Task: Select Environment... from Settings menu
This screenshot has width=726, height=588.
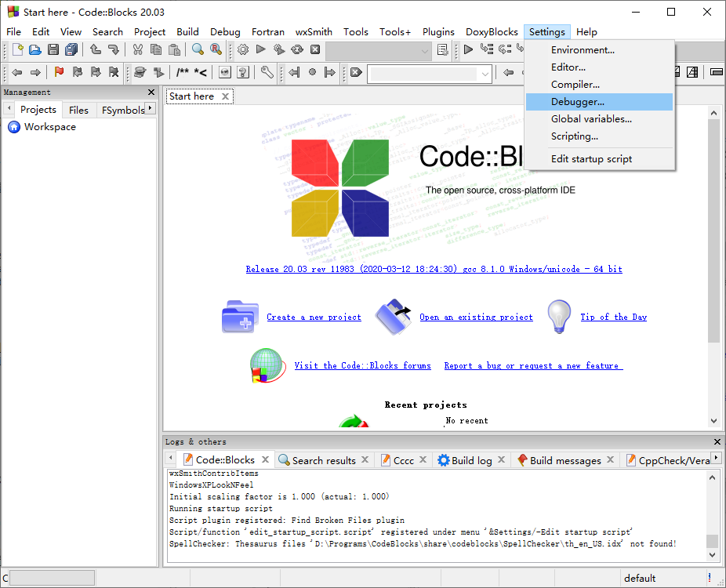Action: pyautogui.click(x=599, y=50)
